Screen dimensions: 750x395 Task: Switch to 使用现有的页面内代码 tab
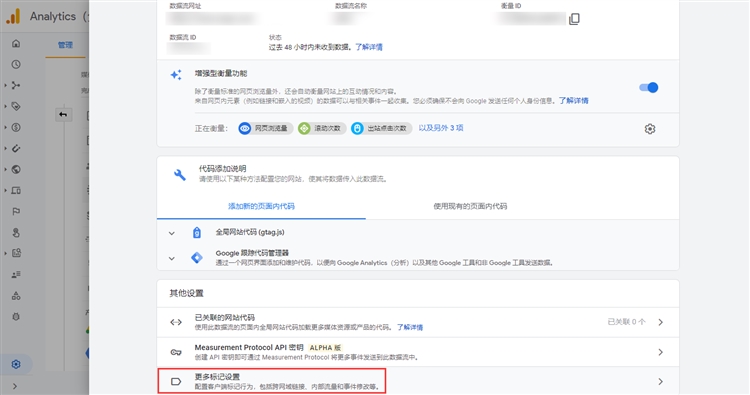pos(470,206)
